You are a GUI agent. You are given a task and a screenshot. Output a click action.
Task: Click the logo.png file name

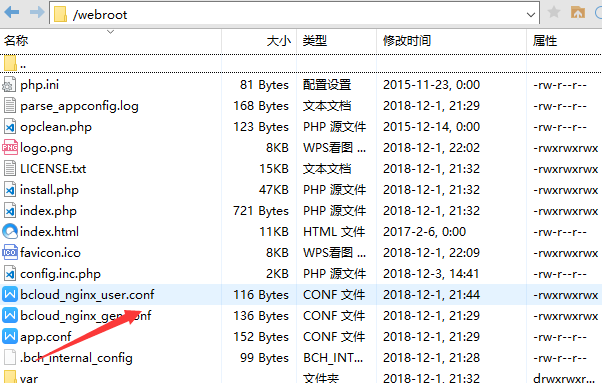(46, 148)
